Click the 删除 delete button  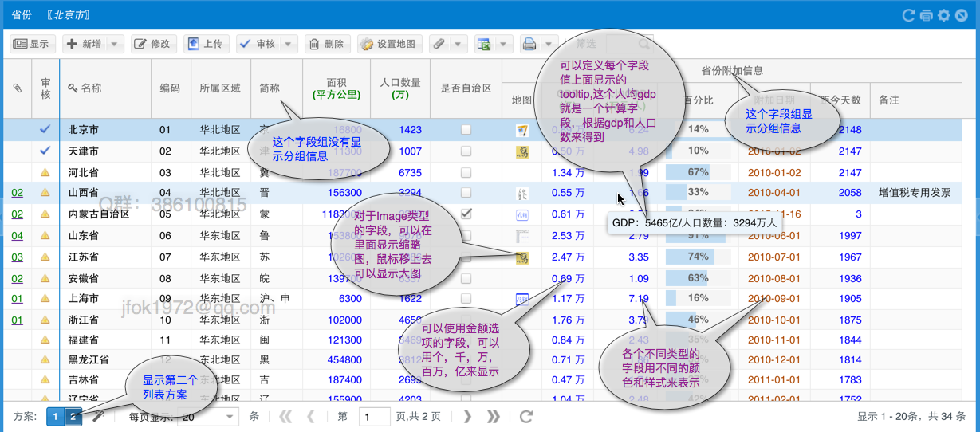pyautogui.click(x=327, y=44)
